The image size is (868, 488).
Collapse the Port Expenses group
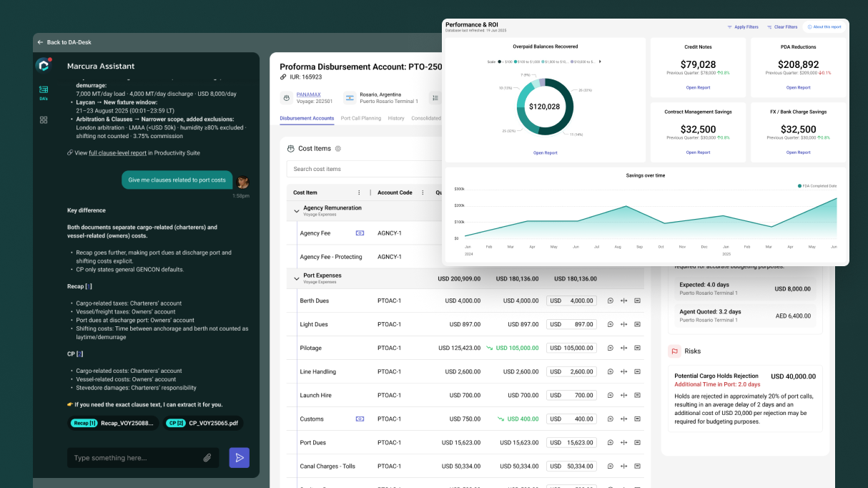pos(297,278)
